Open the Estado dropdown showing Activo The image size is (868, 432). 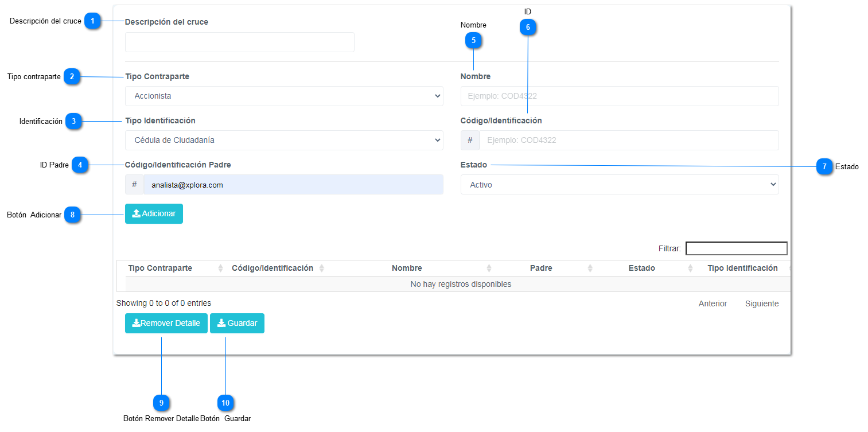point(620,184)
